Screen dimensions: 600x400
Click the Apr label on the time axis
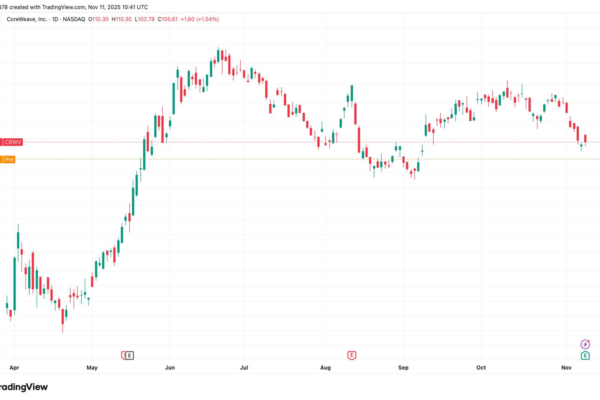[x=12, y=368]
